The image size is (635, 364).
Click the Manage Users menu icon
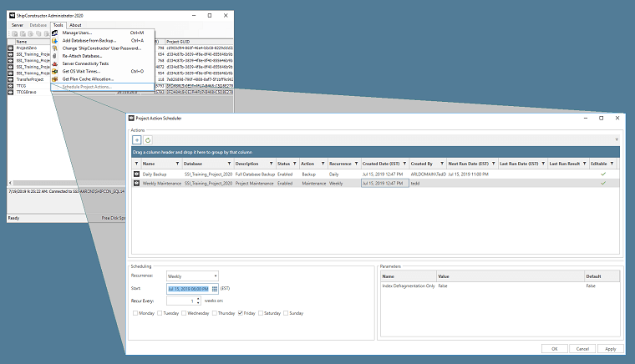pyautogui.click(x=54, y=33)
